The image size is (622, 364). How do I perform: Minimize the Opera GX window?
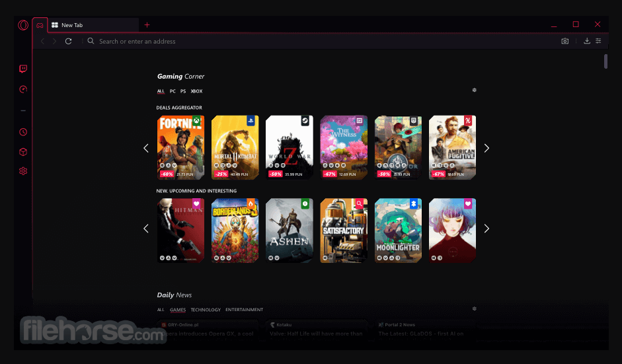click(x=554, y=25)
